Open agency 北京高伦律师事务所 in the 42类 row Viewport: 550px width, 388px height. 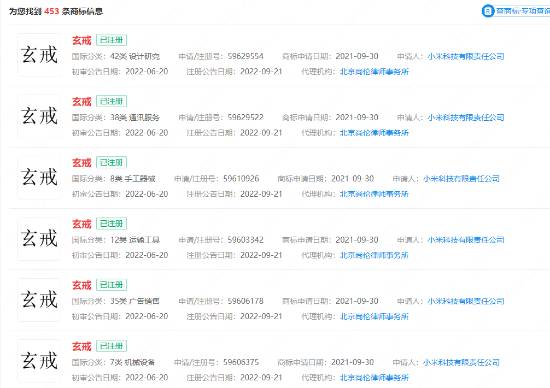tap(374, 72)
